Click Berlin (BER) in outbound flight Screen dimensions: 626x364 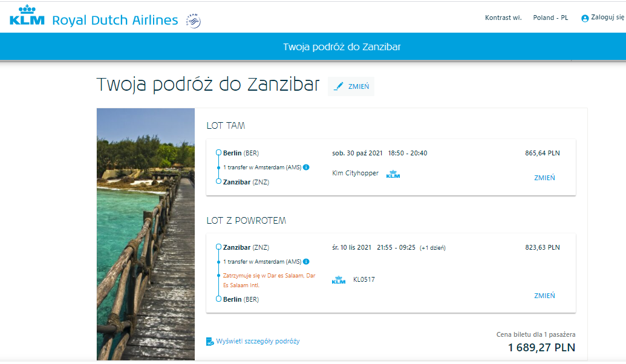pos(241,153)
